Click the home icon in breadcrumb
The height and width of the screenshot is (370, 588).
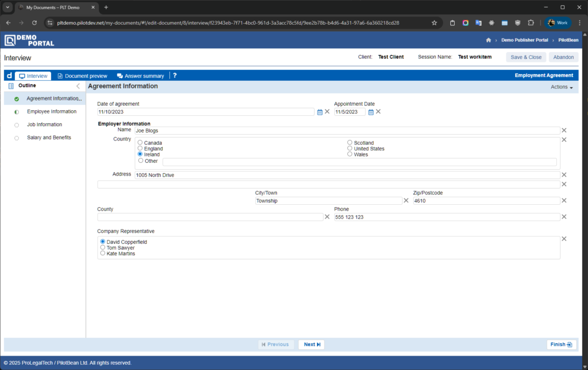coord(489,40)
